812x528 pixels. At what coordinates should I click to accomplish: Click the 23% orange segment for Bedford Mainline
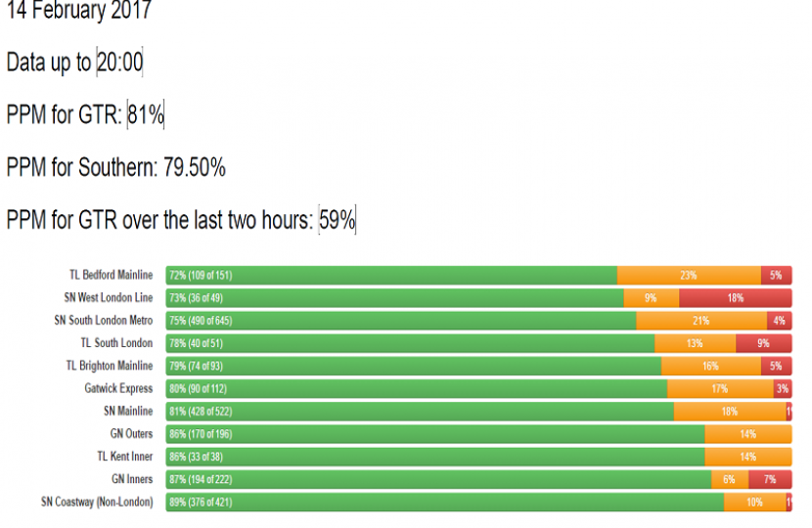pos(689,276)
